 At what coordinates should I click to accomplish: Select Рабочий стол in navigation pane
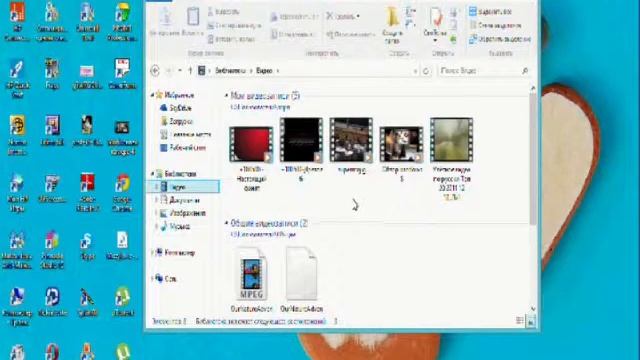[183, 147]
